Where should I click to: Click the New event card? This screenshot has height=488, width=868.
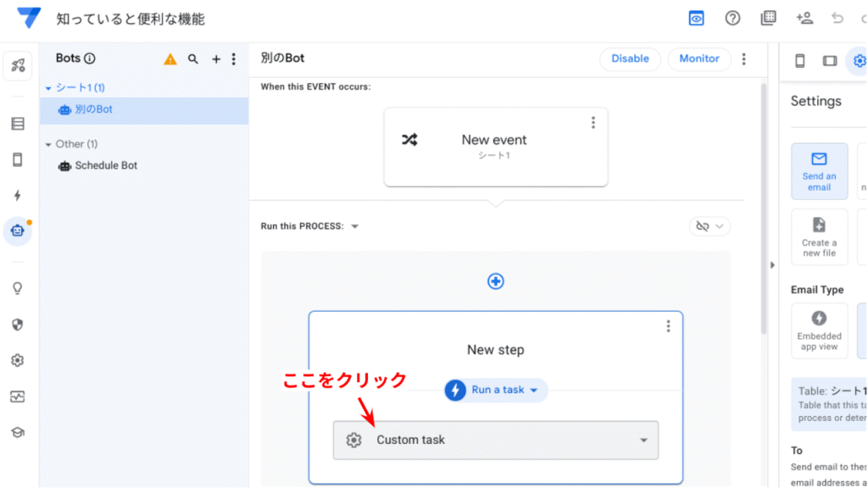tap(495, 147)
